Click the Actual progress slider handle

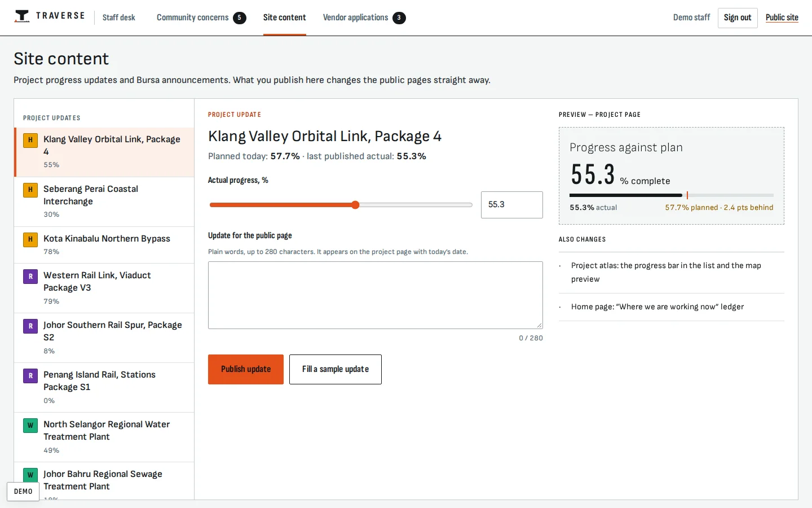355,205
